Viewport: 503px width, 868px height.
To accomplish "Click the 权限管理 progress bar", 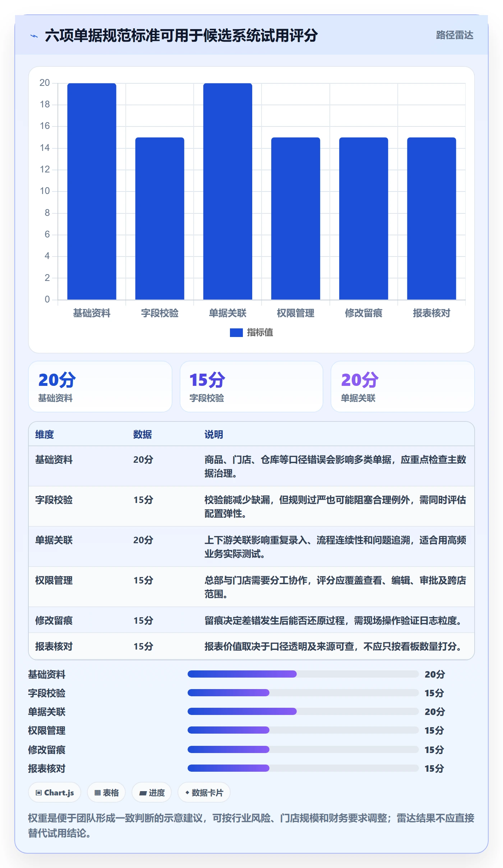I will click(303, 730).
